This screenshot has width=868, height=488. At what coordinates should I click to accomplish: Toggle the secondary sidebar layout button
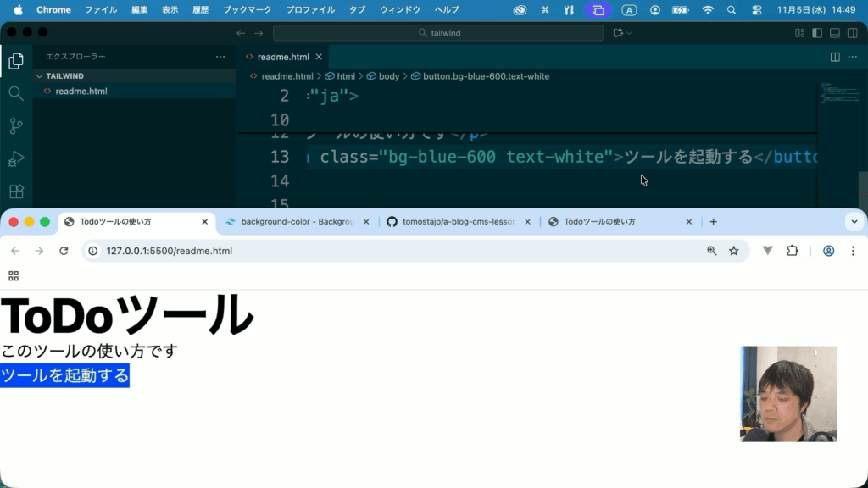(851, 33)
